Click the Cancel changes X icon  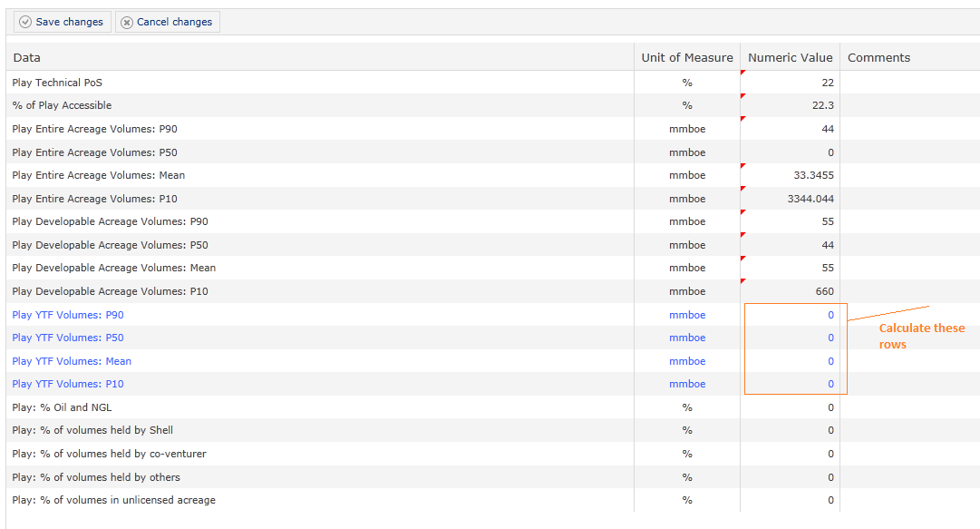click(x=126, y=22)
